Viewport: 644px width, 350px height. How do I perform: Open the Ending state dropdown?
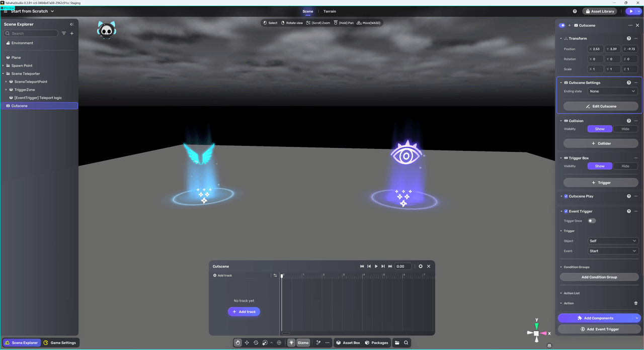[x=612, y=91]
